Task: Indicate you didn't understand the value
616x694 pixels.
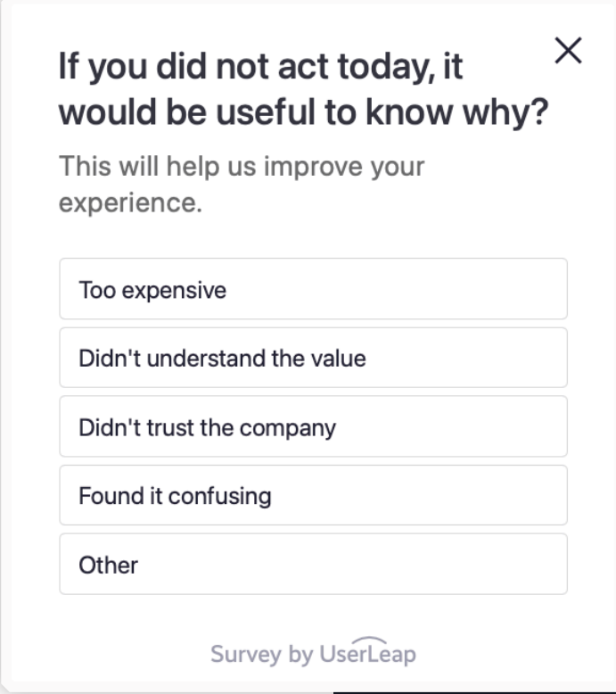Action: pyautogui.click(x=313, y=358)
